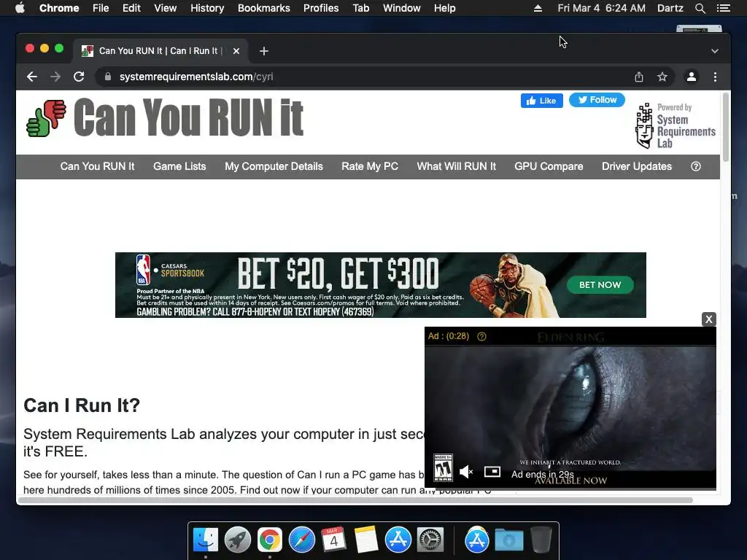Screen dimensions: 747x560
Task: Click the eject icon in menu bar
Action: 538,8
